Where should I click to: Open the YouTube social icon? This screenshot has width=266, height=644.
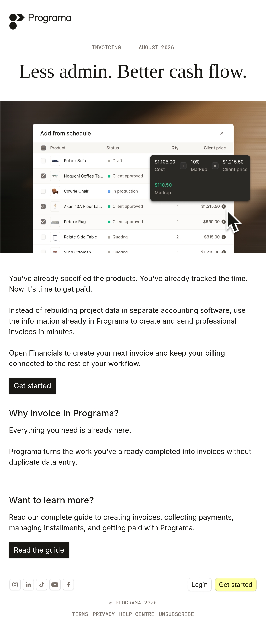[x=55, y=585]
